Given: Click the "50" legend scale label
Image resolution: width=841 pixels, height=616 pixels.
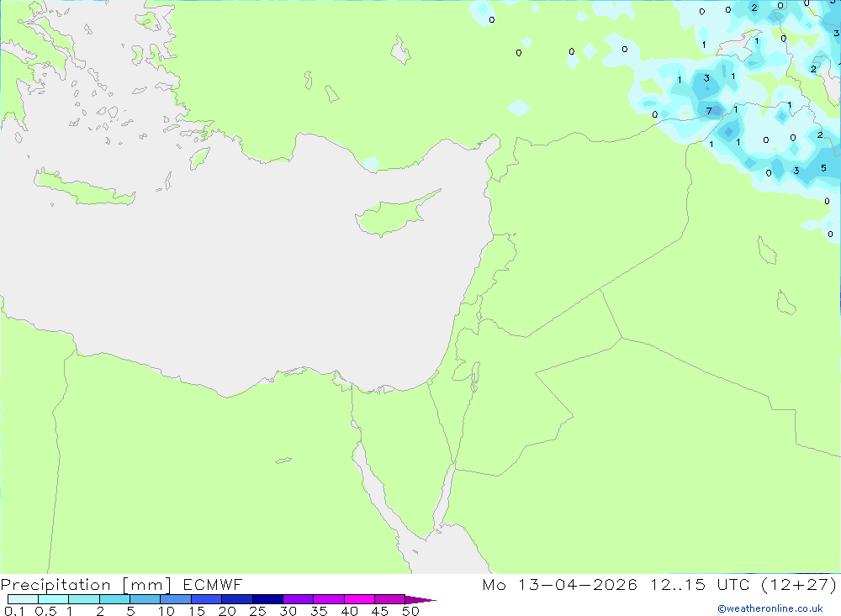Looking at the screenshot, I should [410, 611].
